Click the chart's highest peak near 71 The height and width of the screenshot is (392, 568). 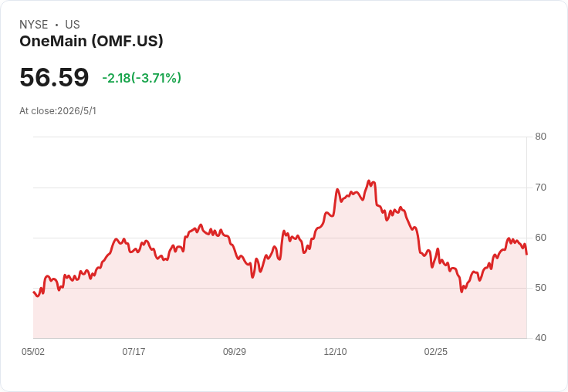(x=369, y=181)
